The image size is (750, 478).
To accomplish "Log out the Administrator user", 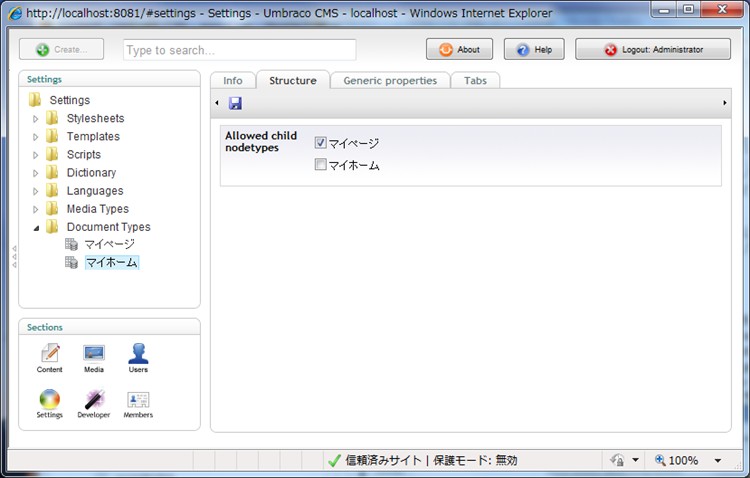I will [653, 49].
